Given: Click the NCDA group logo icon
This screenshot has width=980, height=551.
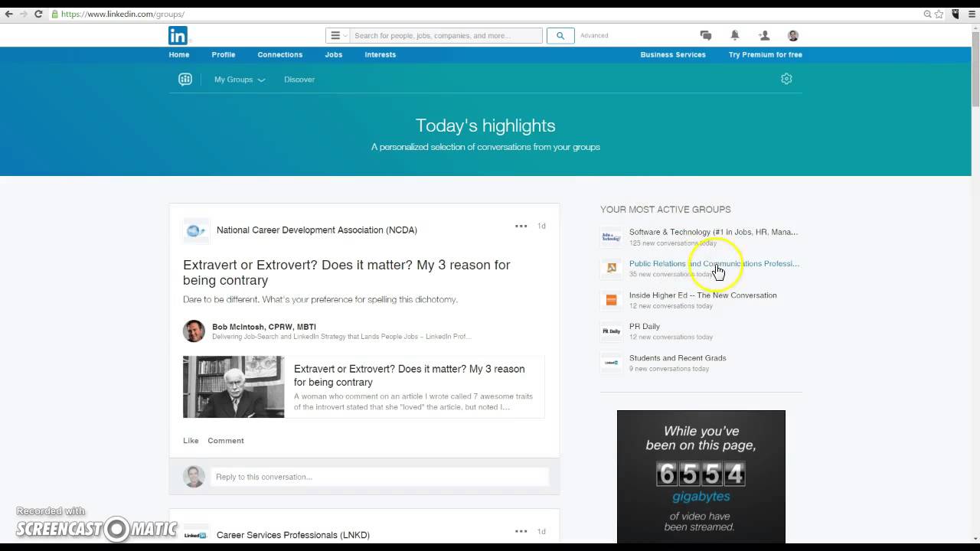Looking at the screenshot, I should point(195,230).
